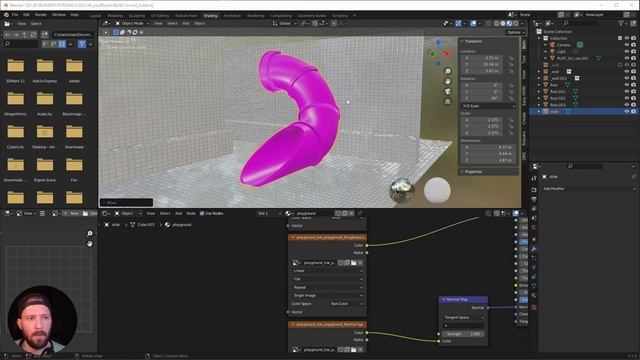This screenshot has width=640, height=360.
Task: Click Add Modifier button
Action: coord(589,189)
